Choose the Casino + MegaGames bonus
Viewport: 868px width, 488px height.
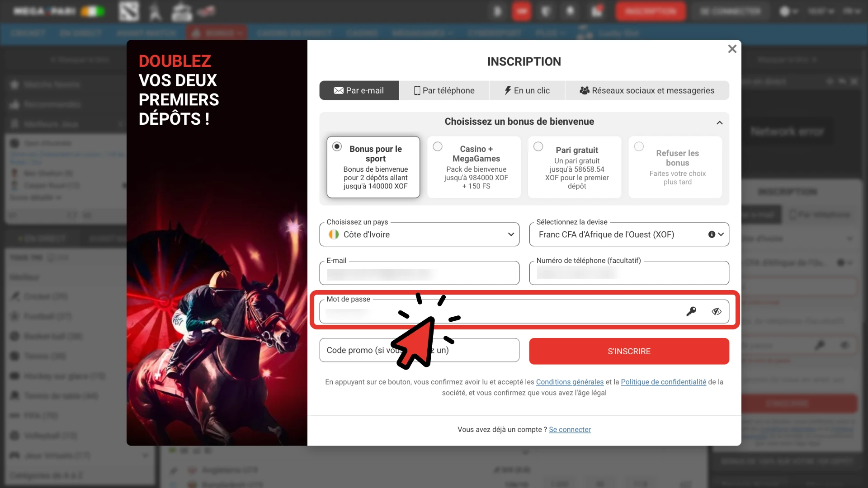coord(474,167)
